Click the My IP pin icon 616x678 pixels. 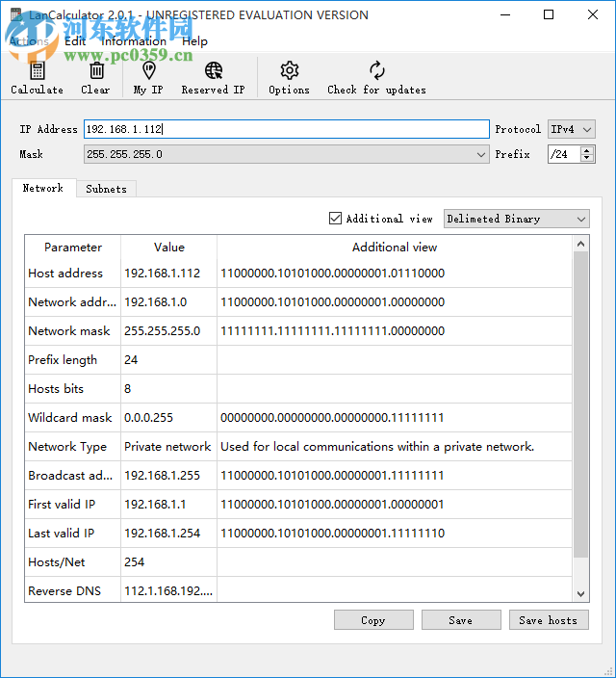tap(148, 70)
